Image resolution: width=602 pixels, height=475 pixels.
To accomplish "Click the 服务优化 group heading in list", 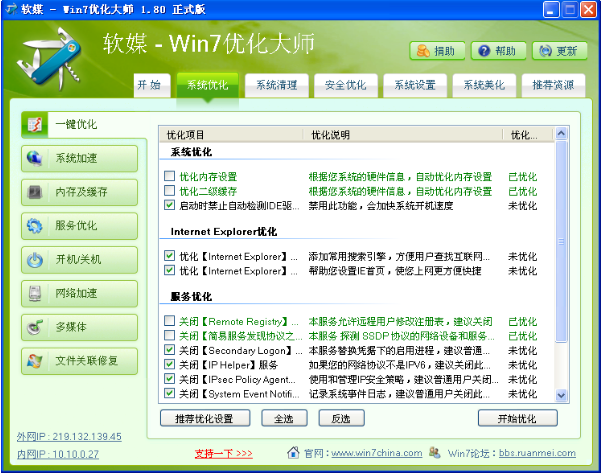I will (x=191, y=296).
